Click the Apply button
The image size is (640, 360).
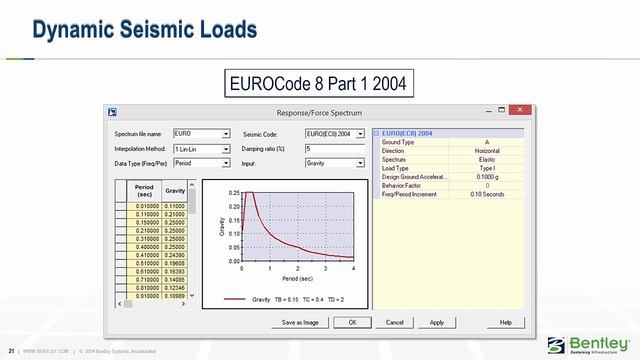(x=436, y=322)
